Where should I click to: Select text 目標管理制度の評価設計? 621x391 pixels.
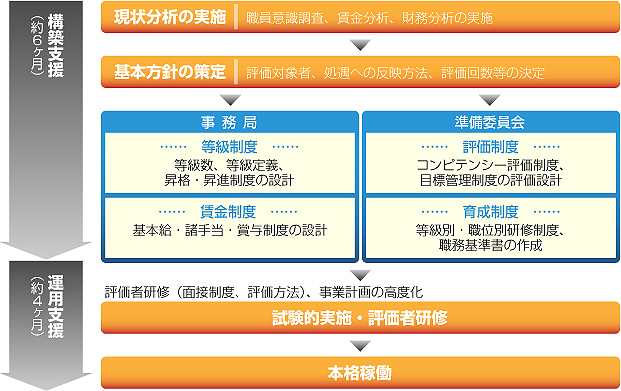point(491,180)
